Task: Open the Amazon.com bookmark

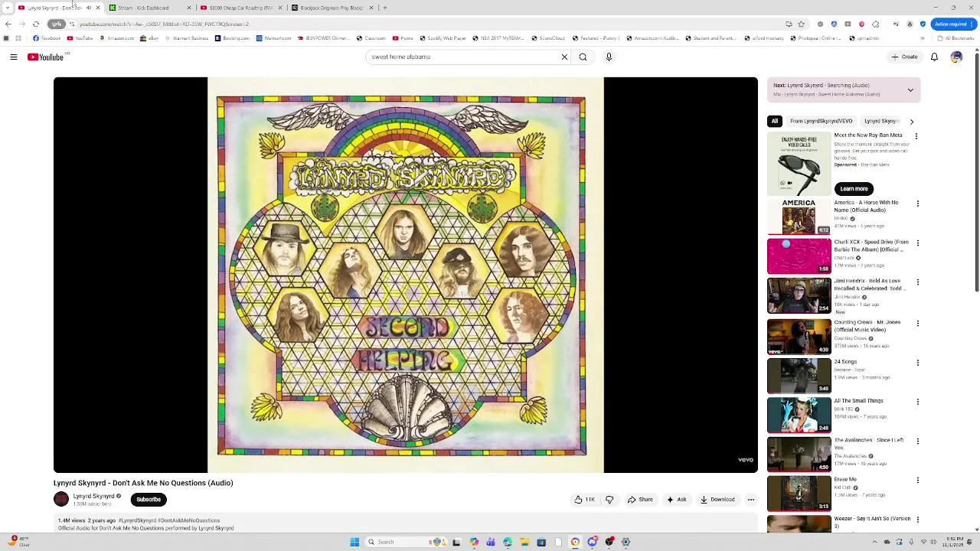Action: (116, 38)
